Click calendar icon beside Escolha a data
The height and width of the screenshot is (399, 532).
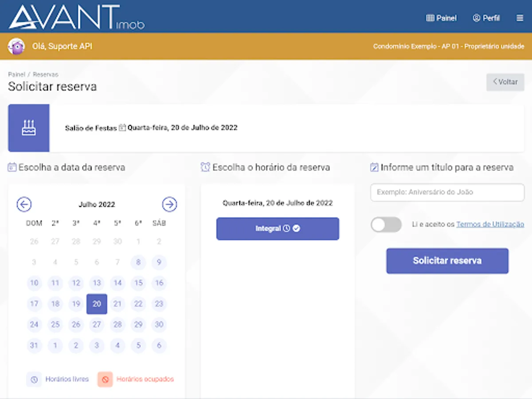[x=12, y=167]
